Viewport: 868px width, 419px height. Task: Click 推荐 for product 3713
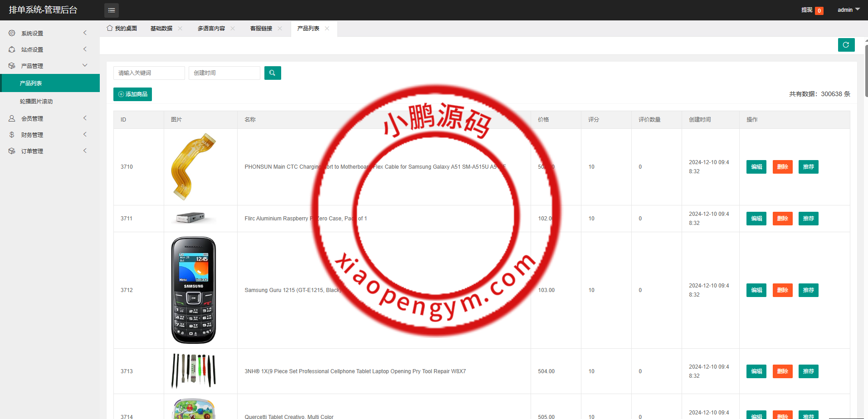(808, 371)
